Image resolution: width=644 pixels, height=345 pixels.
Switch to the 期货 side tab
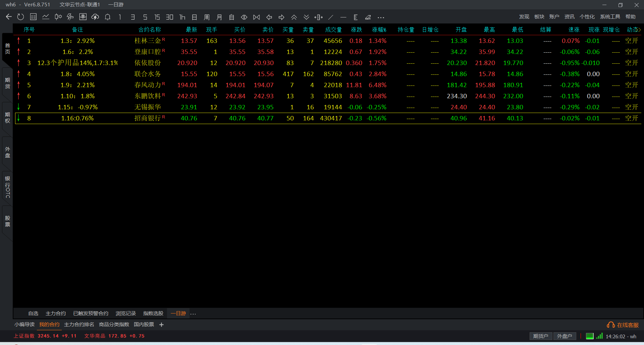(x=7, y=83)
